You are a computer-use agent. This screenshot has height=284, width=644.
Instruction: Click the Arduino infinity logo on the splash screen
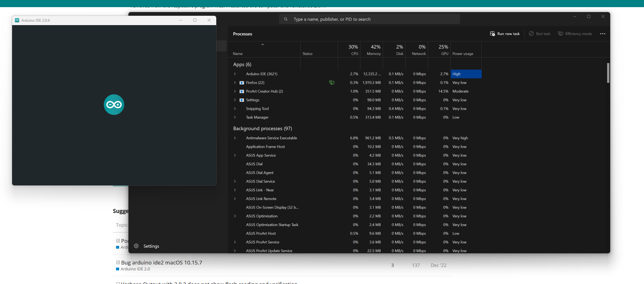tap(114, 105)
